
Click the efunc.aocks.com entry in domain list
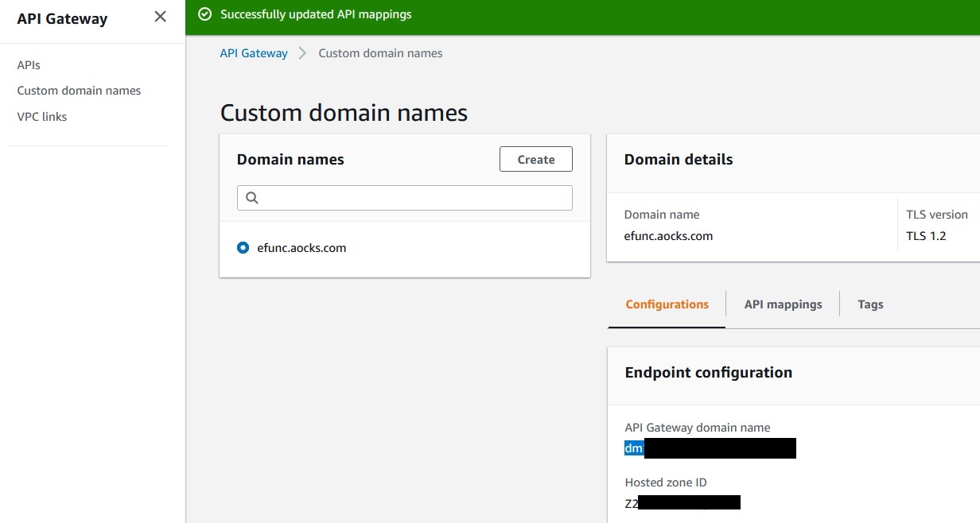pyautogui.click(x=301, y=248)
